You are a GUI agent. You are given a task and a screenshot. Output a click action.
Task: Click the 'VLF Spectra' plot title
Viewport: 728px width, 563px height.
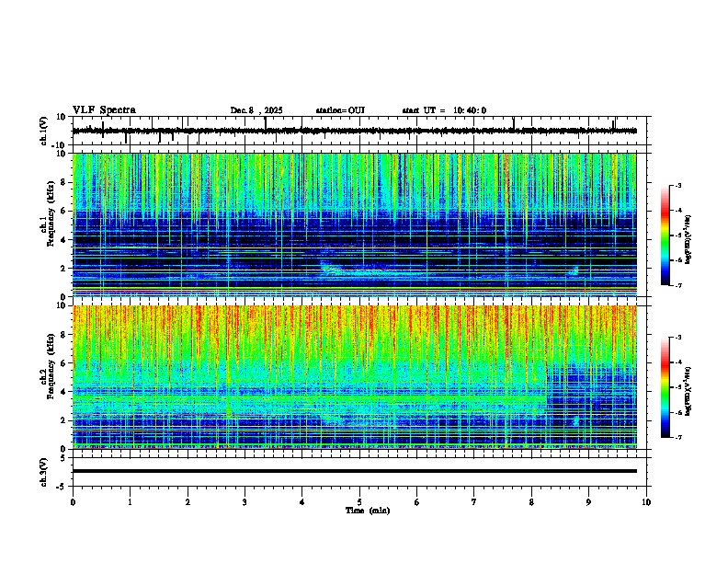coord(104,110)
